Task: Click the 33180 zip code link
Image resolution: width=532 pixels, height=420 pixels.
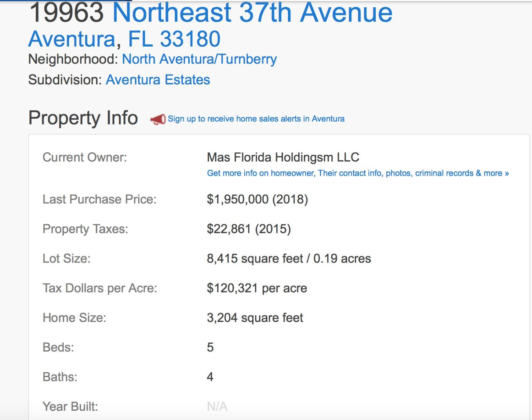Action: coord(190,39)
